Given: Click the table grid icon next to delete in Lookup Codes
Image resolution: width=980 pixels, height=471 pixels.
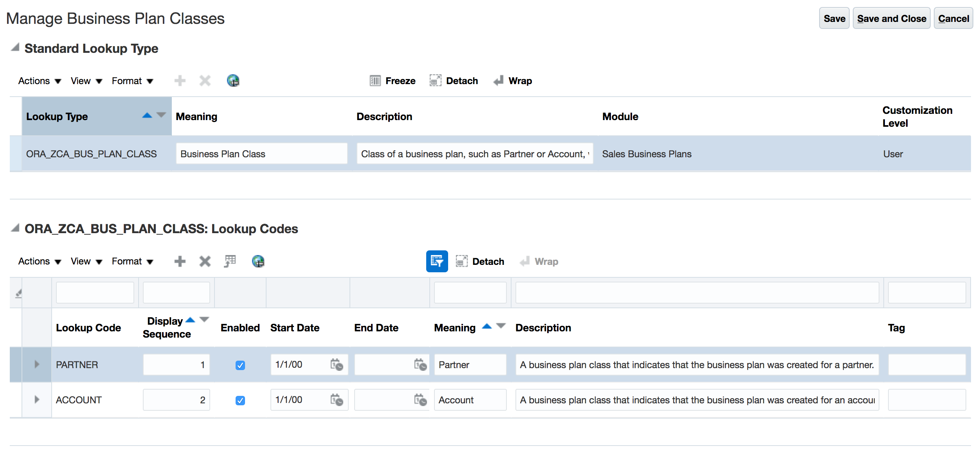Looking at the screenshot, I should [x=230, y=261].
